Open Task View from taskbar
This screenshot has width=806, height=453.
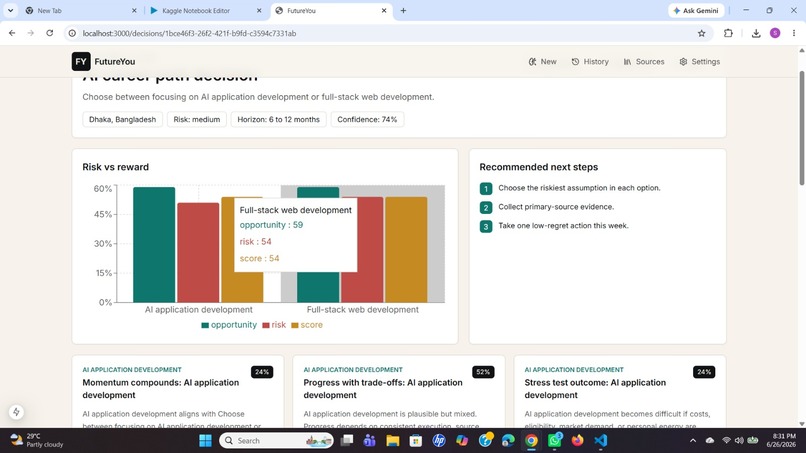[347, 441]
